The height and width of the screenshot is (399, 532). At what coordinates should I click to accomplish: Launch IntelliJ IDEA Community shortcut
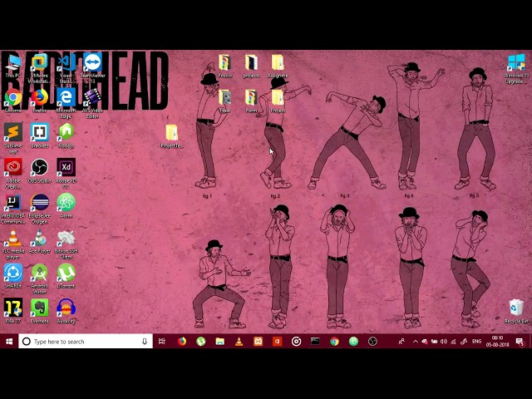[x=13, y=209]
